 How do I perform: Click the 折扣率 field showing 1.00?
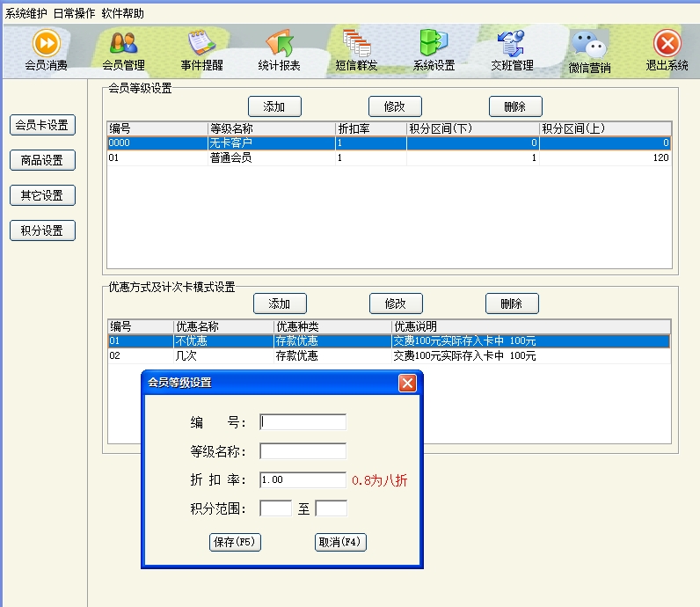303,480
